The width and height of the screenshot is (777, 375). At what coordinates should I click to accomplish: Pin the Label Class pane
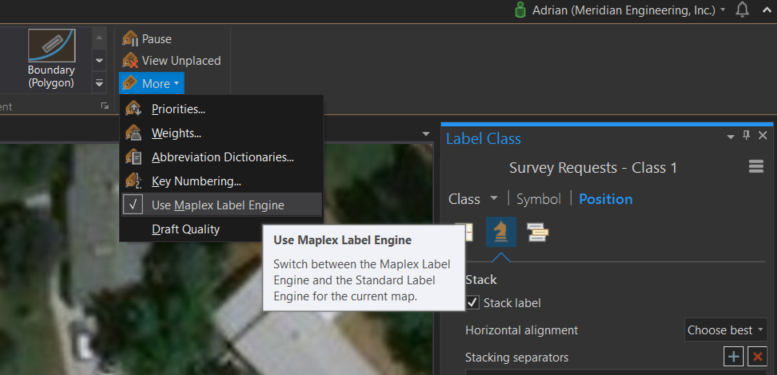pos(746,136)
